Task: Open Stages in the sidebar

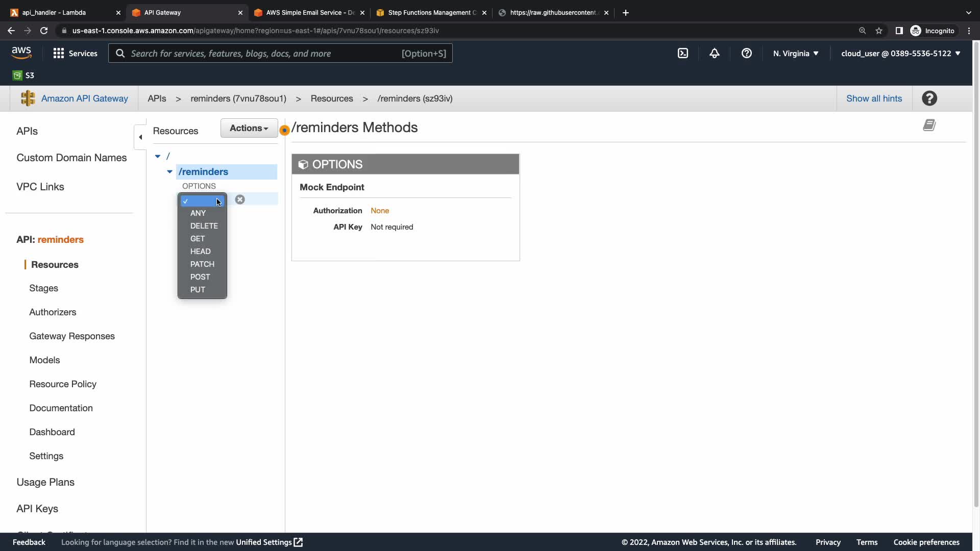Action: tap(43, 288)
